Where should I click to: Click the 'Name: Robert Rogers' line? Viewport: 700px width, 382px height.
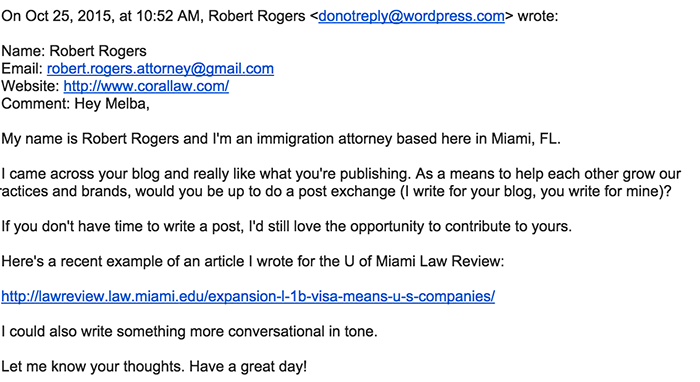tap(74, 51)
